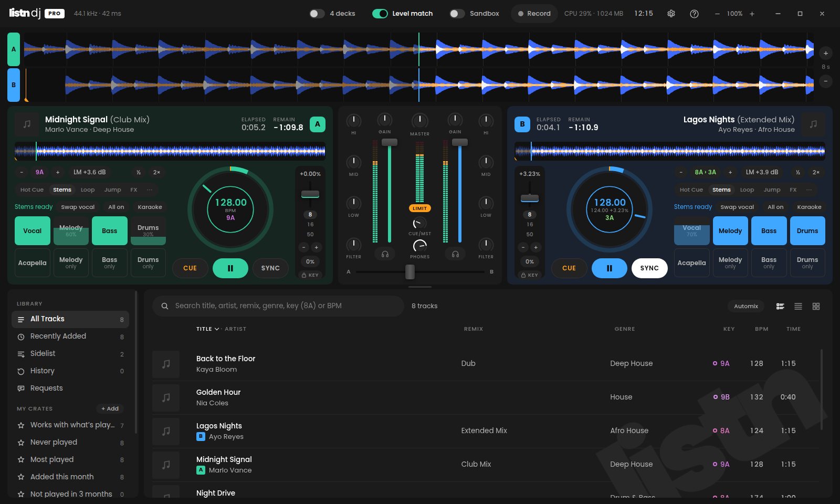The width and height of the screenshot is (840, 504).
Task: Switch library to compact list view
Action: 798,306
